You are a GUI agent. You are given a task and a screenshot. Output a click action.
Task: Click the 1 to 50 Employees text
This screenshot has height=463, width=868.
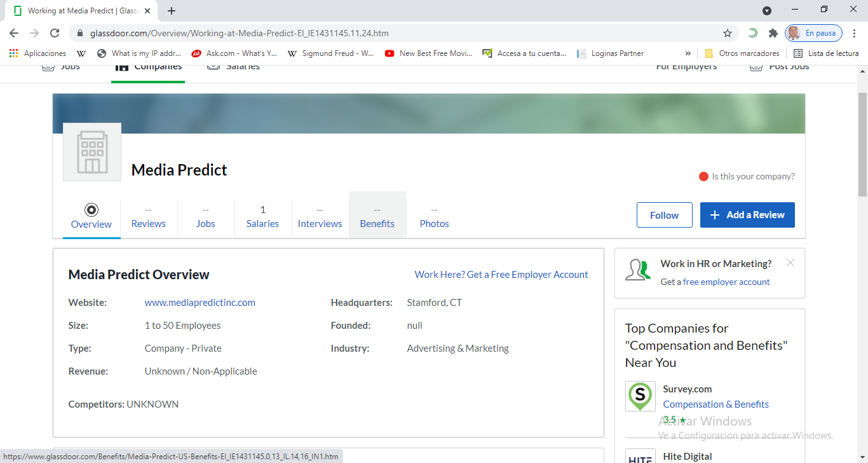coord(183,326)
